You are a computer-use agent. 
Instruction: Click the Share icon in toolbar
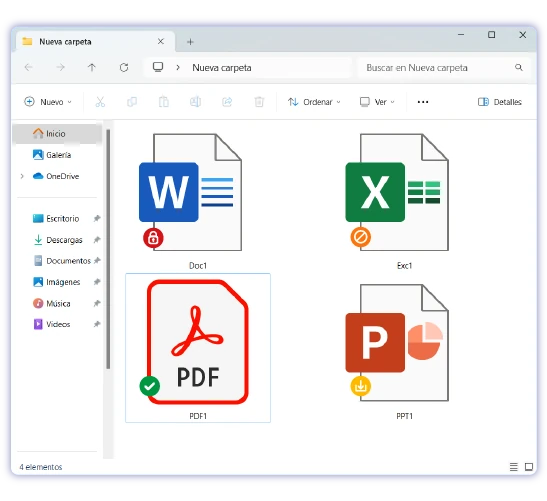227,102
